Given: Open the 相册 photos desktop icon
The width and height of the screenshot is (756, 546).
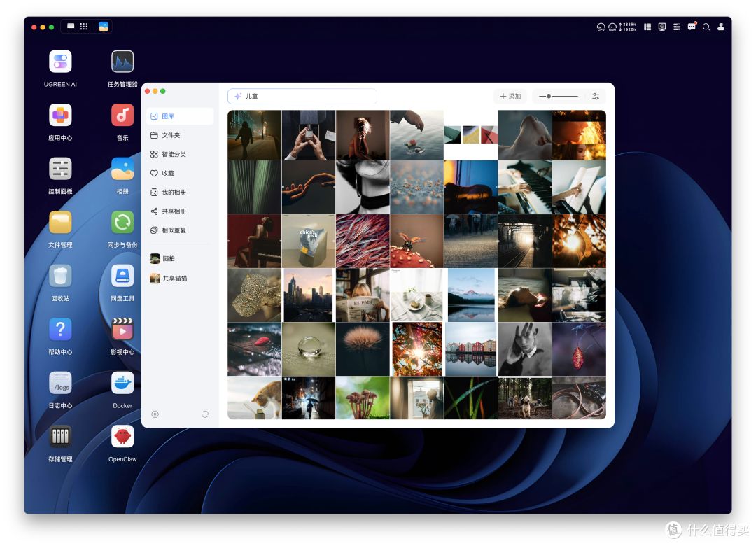Looking at the screenshot, I should point(122,169).
